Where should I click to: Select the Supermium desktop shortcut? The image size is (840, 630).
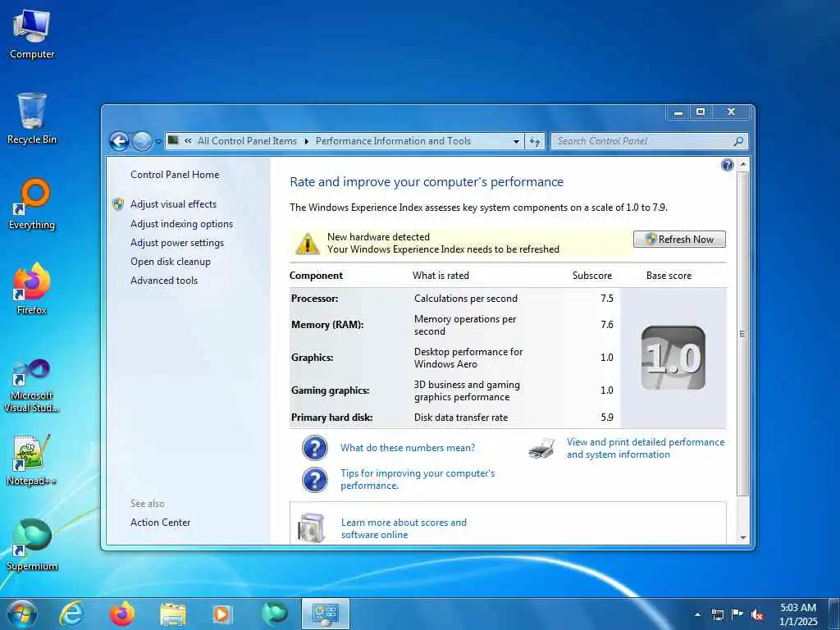coord(32,545)
